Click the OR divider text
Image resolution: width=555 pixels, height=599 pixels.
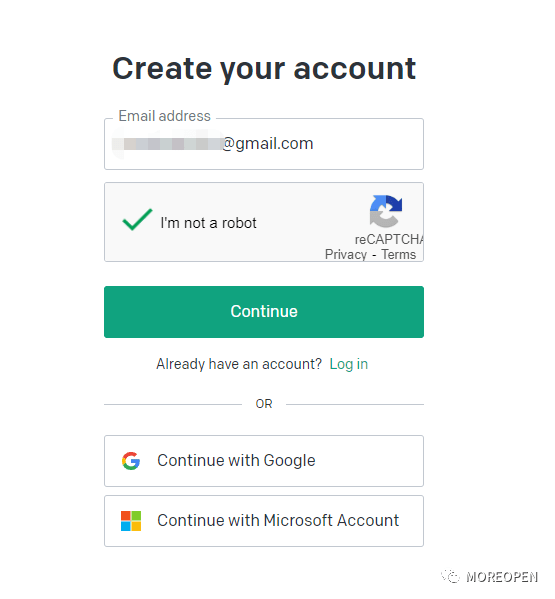click(264, 404)
